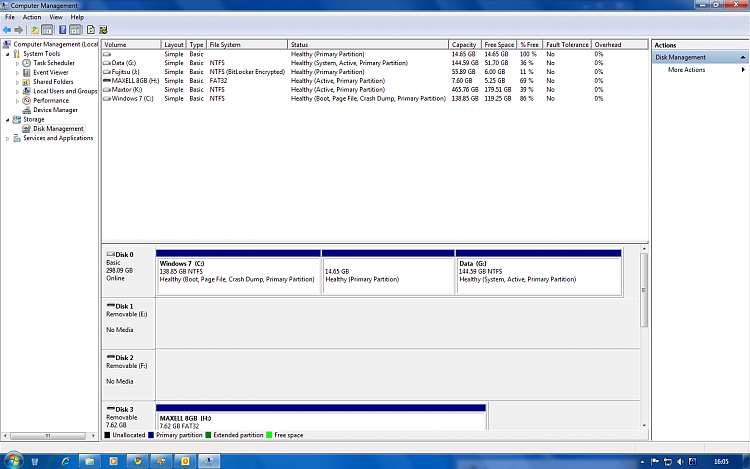
Task: Open the Help menu
Action: point(77,17)
